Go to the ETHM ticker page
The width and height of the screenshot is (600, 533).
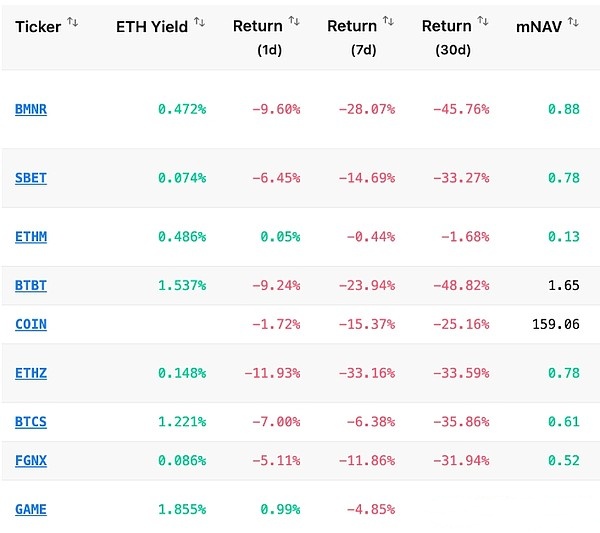point(31,237)
